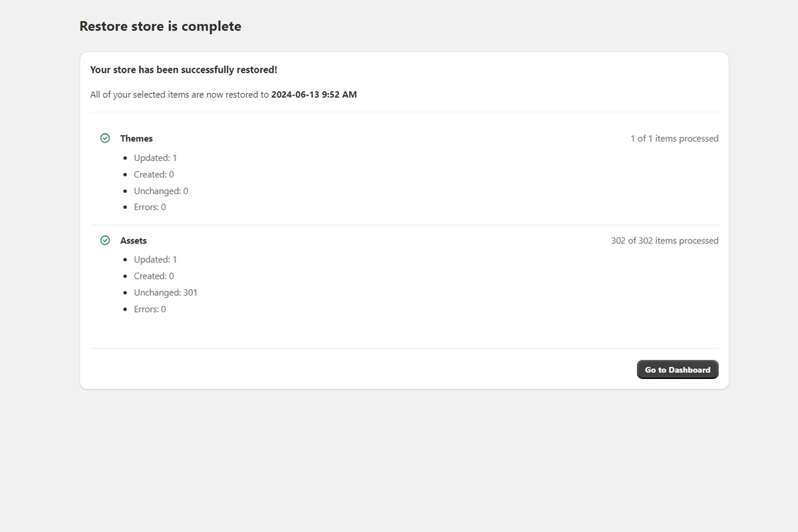The image size is (798, 532).
Task: Click the Restore store is complete title
Action: (160, 26)
